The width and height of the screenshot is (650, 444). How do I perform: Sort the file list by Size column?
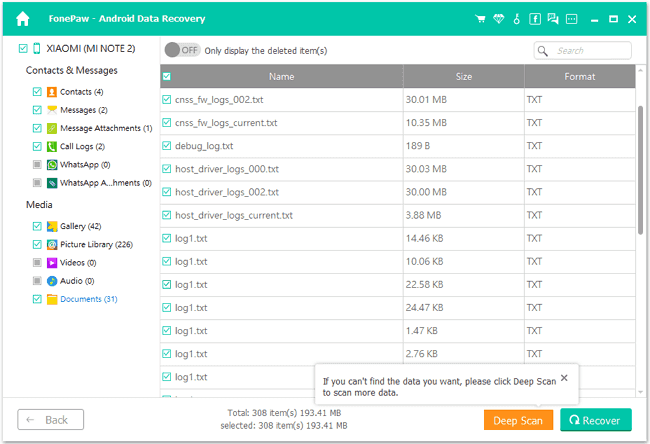pyautogui.click(x=463, y=77)
